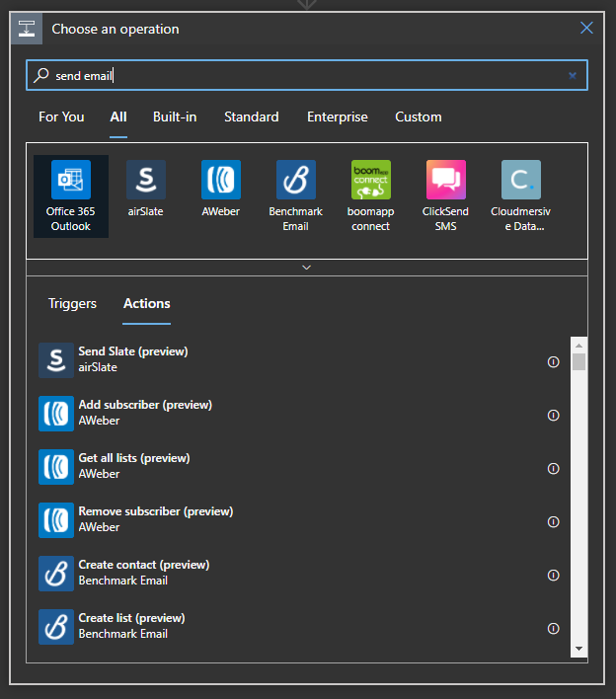
Task: Click in the send email search field
Action: click(307, 75)
